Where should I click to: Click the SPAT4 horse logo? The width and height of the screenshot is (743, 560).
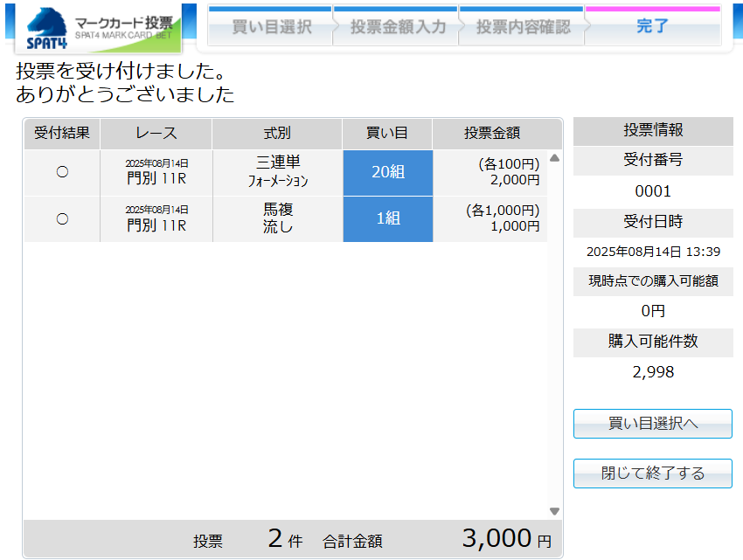[46, 29]
